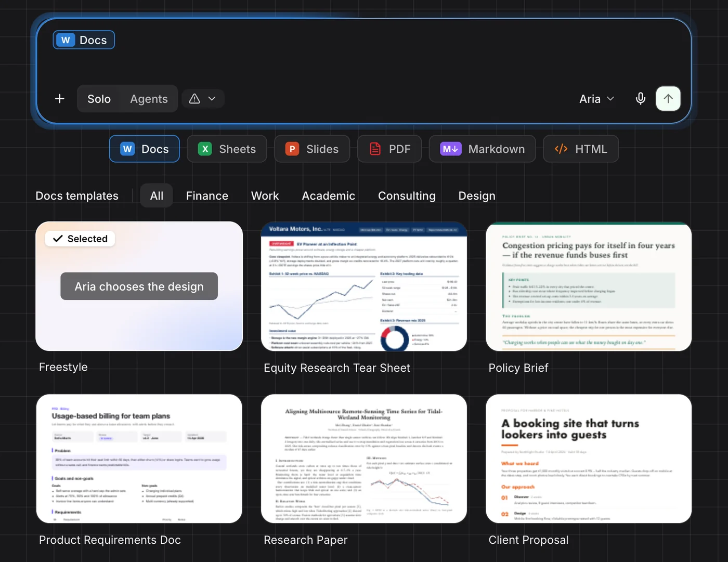Click the plus attach icon
Image resolution: width=728 pixels, height=562 pixels.
tap(60, 99)
